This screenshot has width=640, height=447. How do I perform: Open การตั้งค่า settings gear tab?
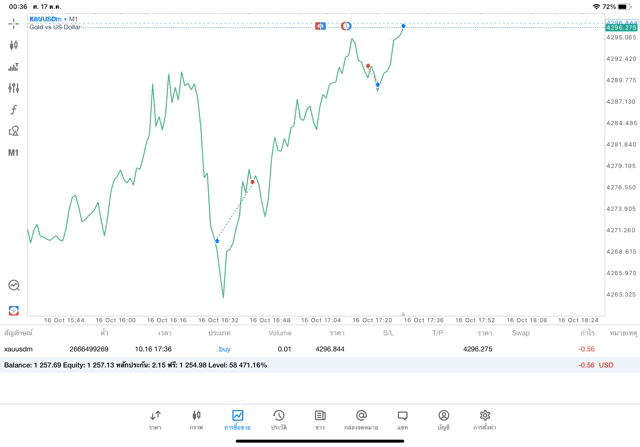484,418
